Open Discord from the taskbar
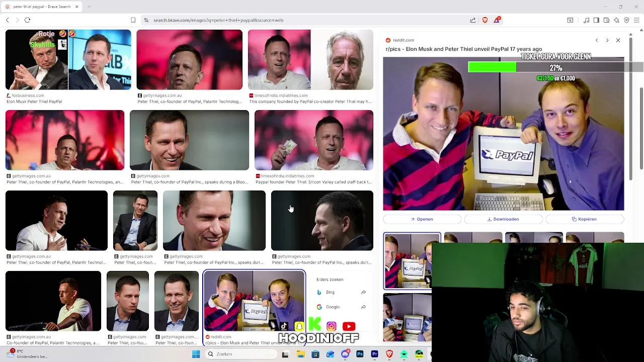This screenshot has height=362, width=644. pos(345,354)
